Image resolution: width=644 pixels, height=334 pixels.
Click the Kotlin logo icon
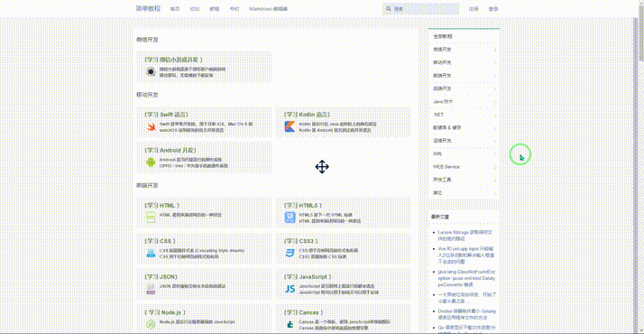(290, 126)
